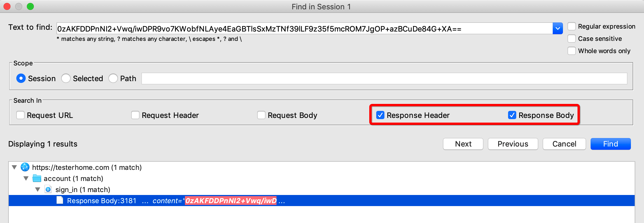Go to the Previous match
The image size is (644, 223).
click(512, 144)
